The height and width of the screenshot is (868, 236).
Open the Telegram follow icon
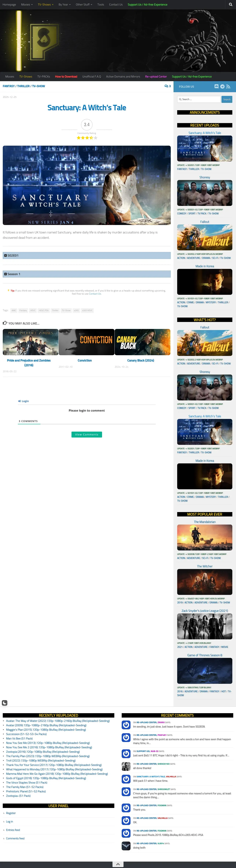point(223,87)
